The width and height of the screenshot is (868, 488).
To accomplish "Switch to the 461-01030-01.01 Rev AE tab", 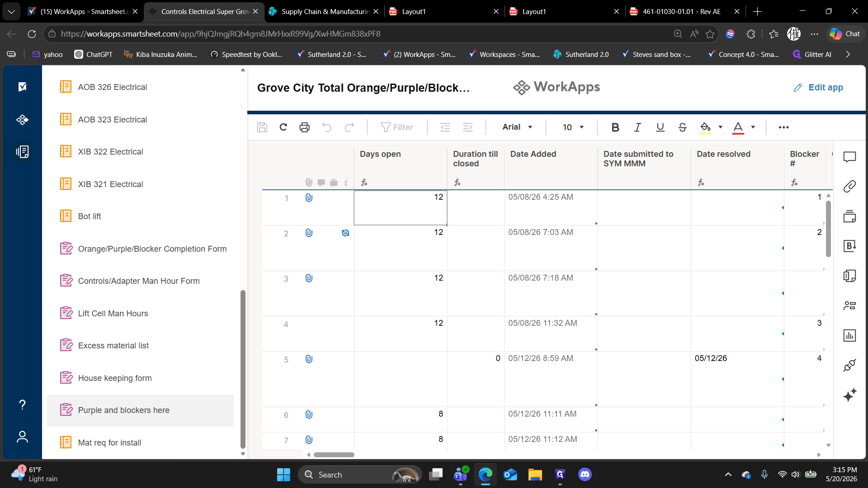I will pyautogui.click(x=684, y=11).
